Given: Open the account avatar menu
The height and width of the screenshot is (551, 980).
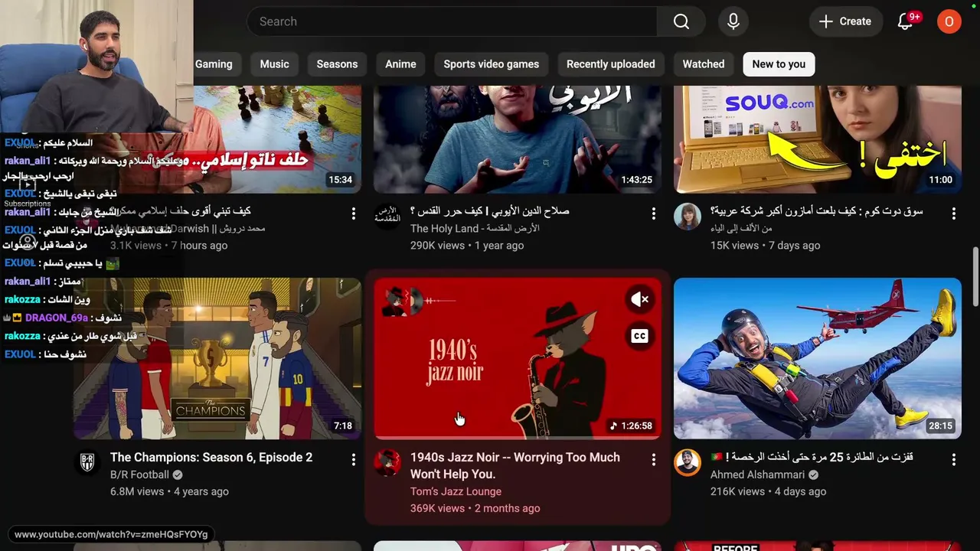Looking at the screenshot, I should tap(949, 21).
